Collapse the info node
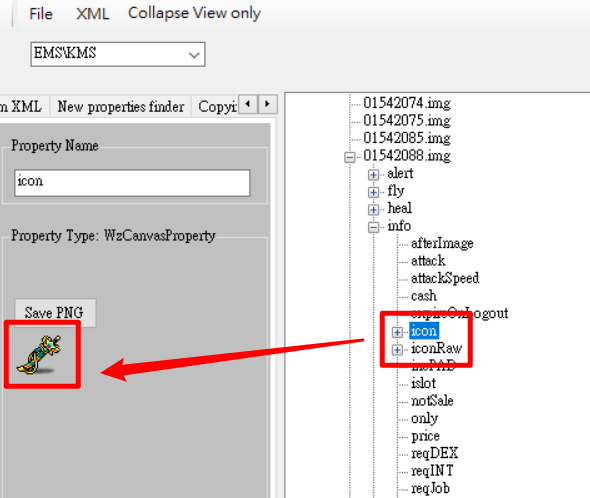590x498 pixels. coord(373,227)
